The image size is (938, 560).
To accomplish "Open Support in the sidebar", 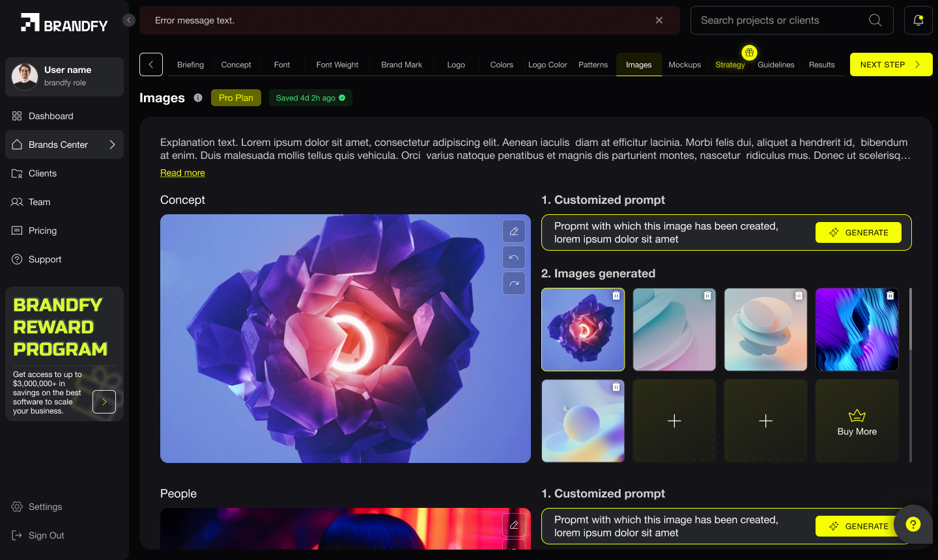I will (x=64, y=259).
